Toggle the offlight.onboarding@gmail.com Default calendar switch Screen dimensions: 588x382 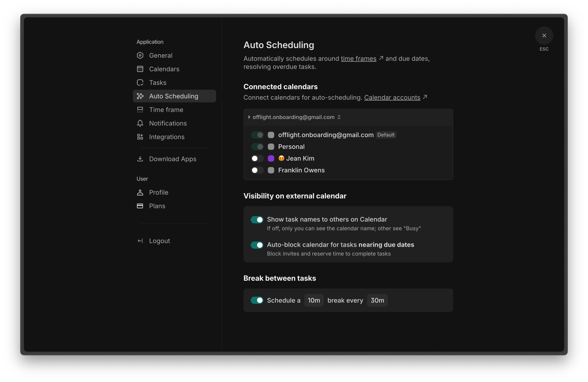pos(257,135)
